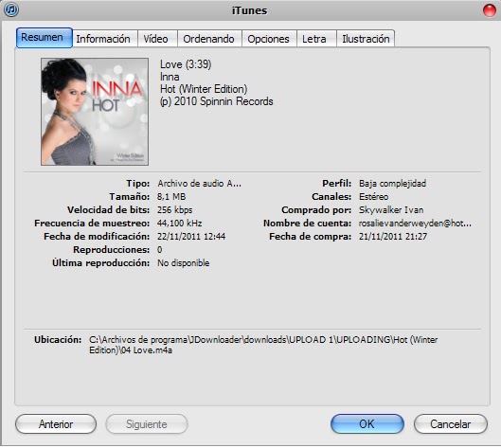
Task: Click the Tamaño value "8,1 MB"
Action: (171, 196)
